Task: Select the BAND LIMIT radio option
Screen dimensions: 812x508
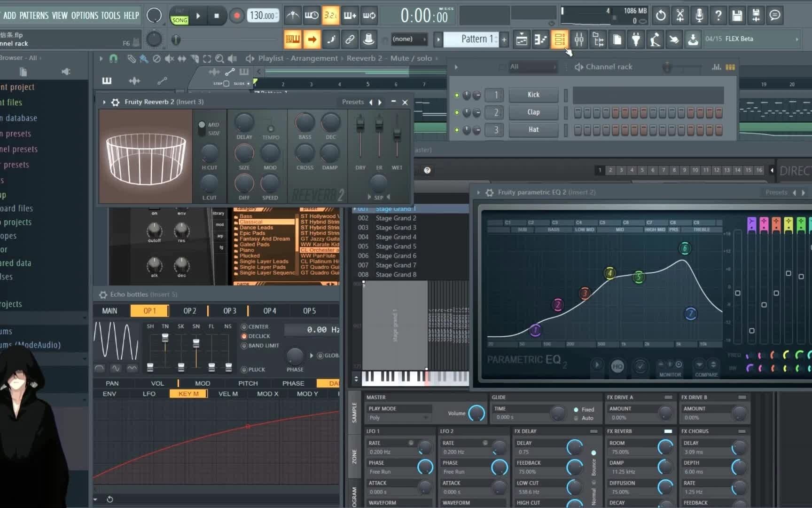Action: (244, 346)
